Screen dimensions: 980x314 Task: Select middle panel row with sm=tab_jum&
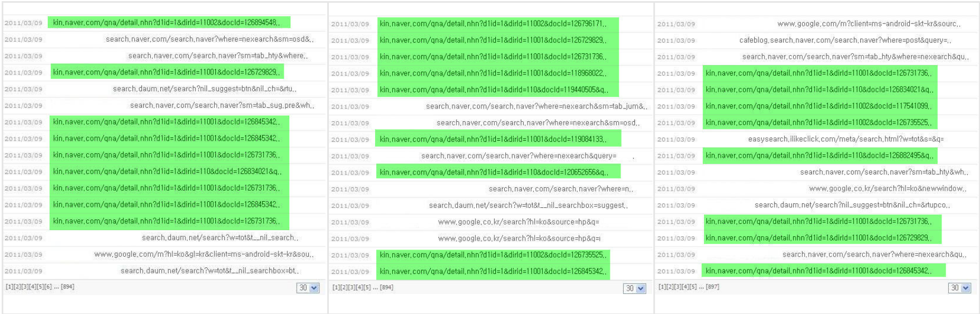point(536,106)
